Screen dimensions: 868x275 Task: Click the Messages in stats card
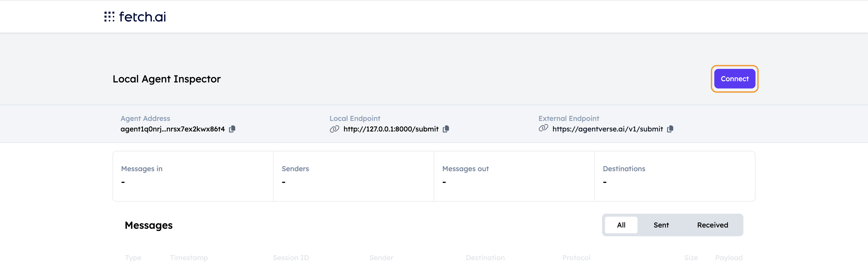(x=193, y=176)
